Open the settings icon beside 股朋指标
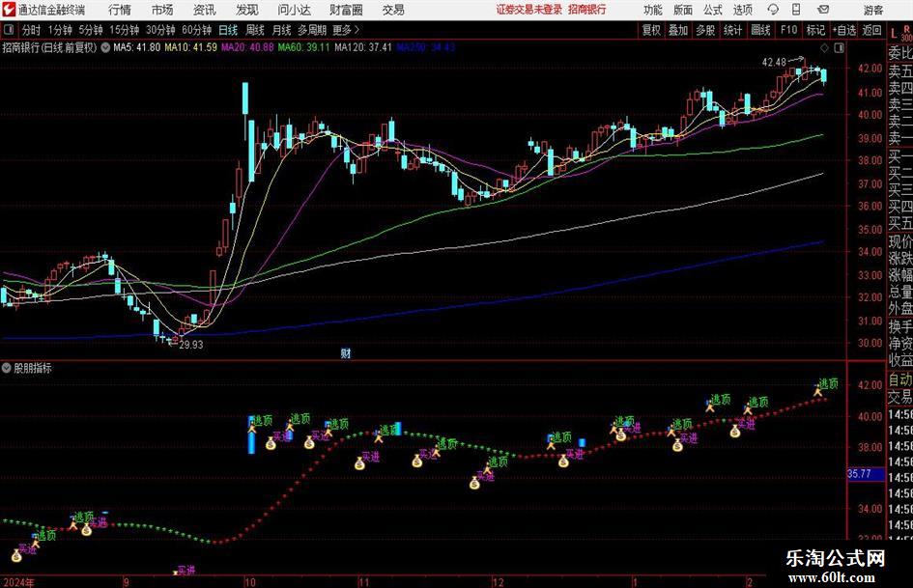The width and height of the screenshot is (913, 588). coord(7,368)
